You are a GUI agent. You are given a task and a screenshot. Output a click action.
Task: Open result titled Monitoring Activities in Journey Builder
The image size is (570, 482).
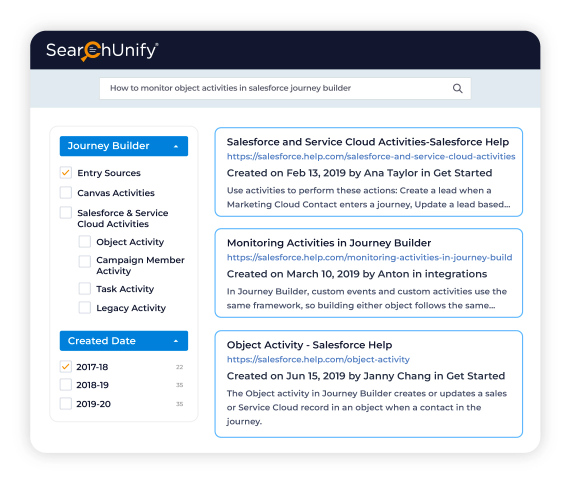[329, 243]
